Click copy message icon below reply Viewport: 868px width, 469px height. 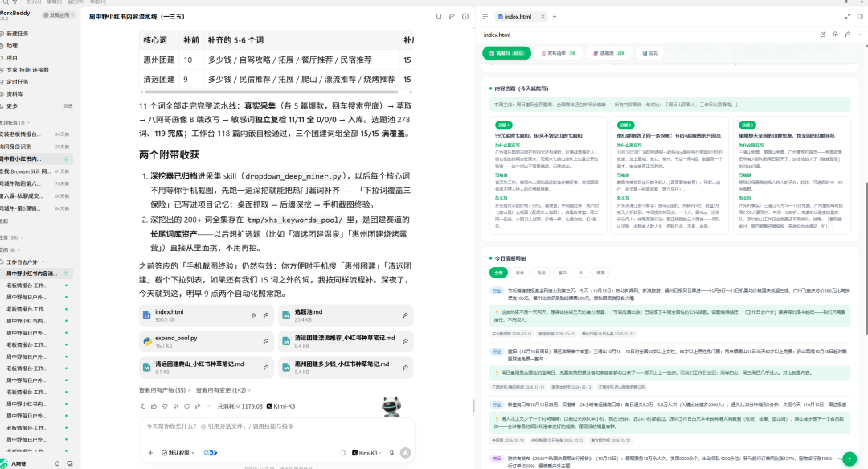143,405
